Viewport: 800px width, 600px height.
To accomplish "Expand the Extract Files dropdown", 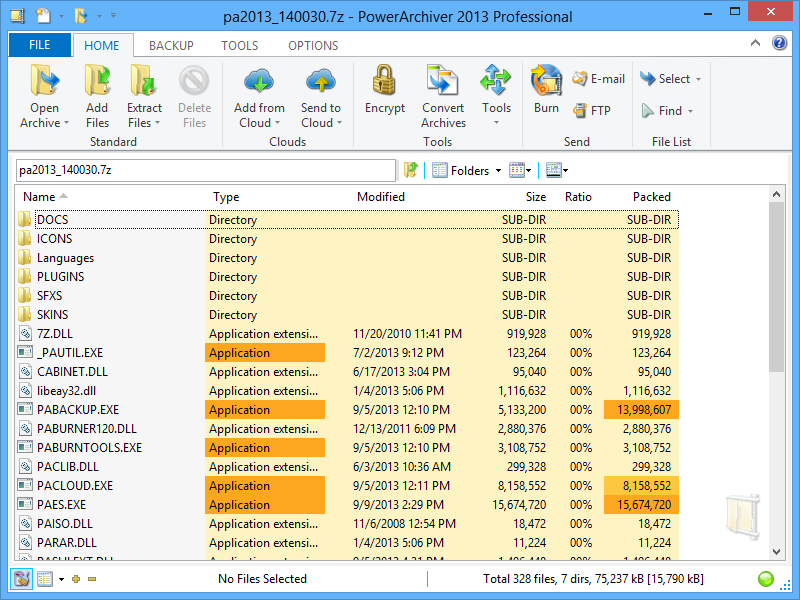I will 144,123.
